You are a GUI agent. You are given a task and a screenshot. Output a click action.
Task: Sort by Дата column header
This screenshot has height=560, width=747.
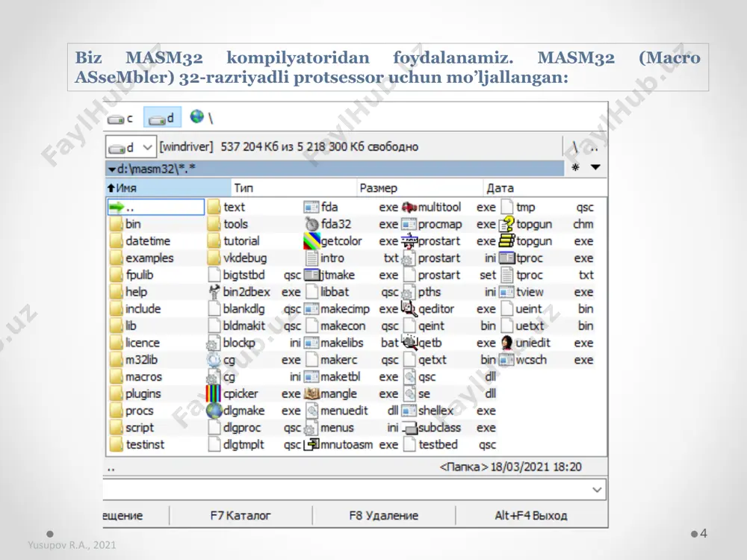tap(545, 188)
